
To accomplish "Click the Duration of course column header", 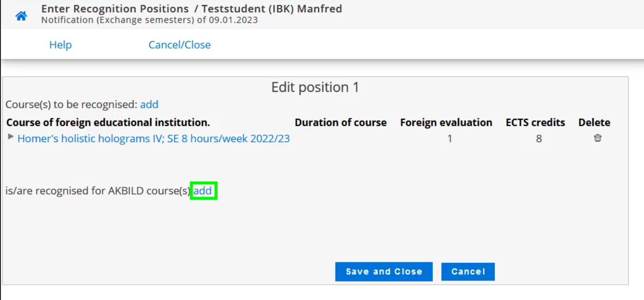I will pyautogui.click(x=341, y=123).
